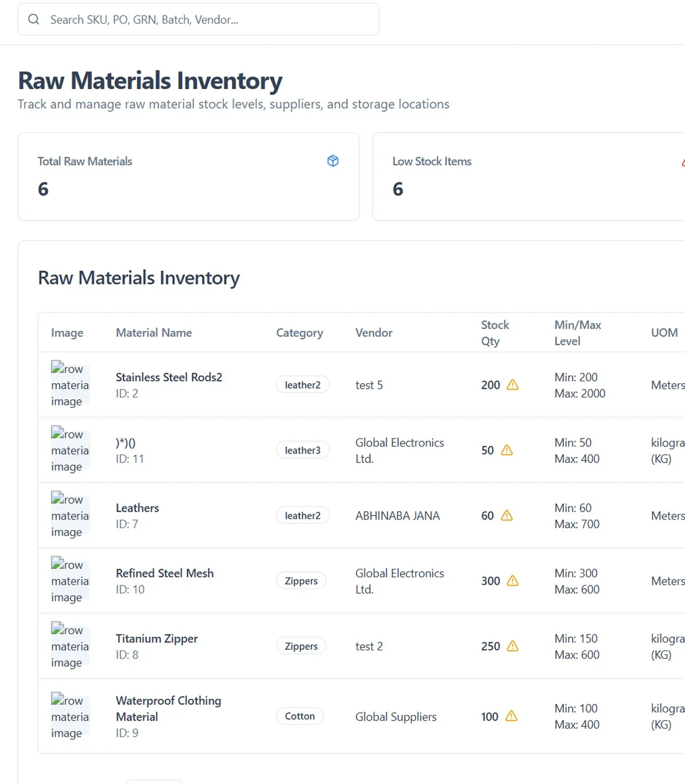Viewport: 685px width, 784px height.
Task: Click the warning triangle beside Stainless Steel Rods2 quantity
Action: pos(513,384)
